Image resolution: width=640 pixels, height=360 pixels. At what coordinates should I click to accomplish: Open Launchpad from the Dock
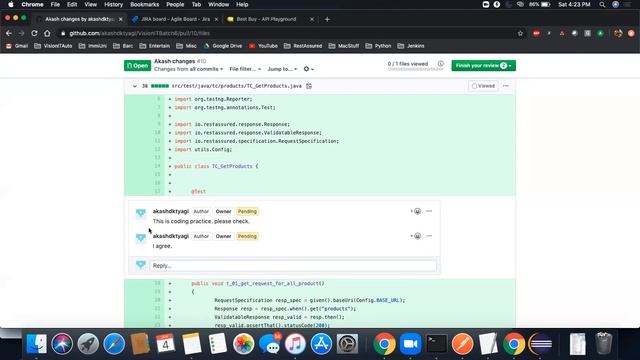point(88,344)
